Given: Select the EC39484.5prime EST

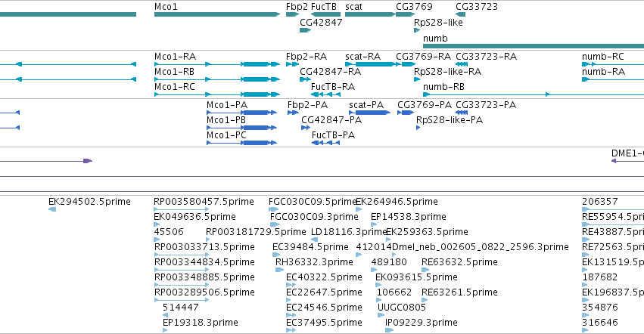Looking at the screenshot, I should click(275, 255).
